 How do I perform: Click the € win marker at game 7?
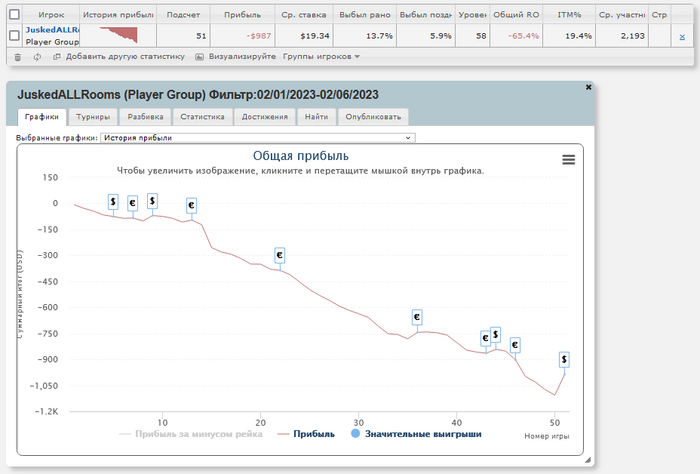click(x=133, y=203)
